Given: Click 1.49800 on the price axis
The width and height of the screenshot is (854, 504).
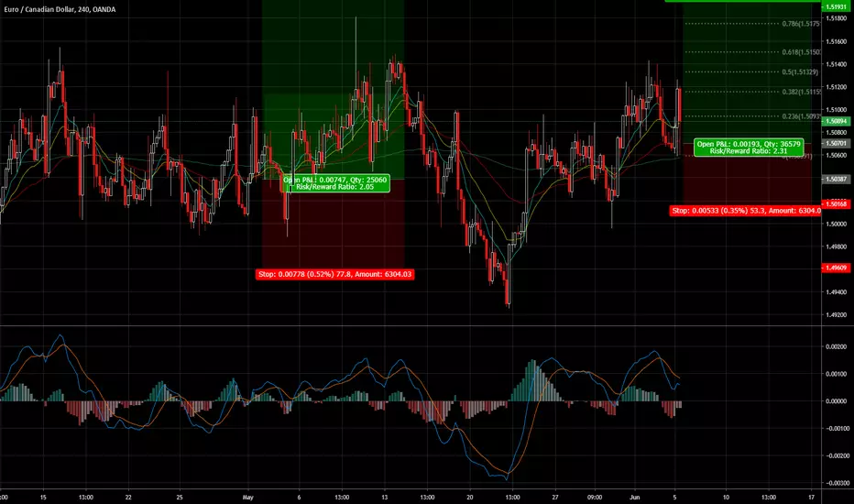Looking at the screenshot, I should coord(836,247).
